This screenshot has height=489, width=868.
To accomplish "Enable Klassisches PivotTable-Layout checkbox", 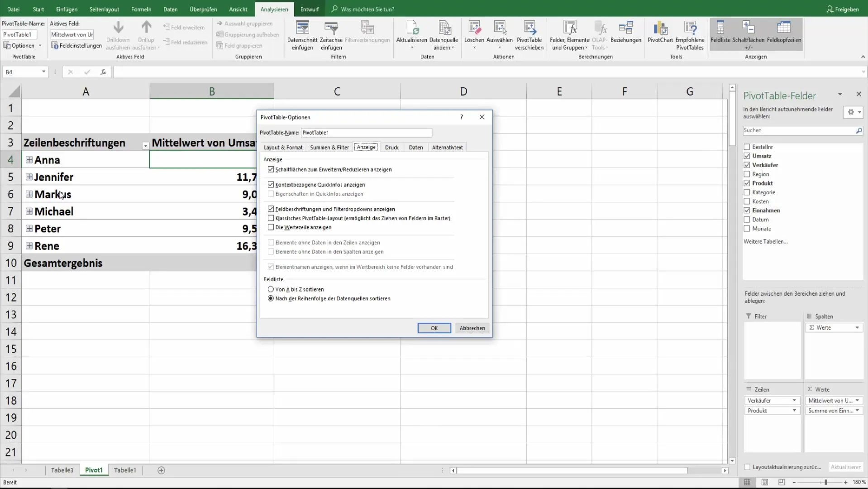I will click(x=271, y=218).
